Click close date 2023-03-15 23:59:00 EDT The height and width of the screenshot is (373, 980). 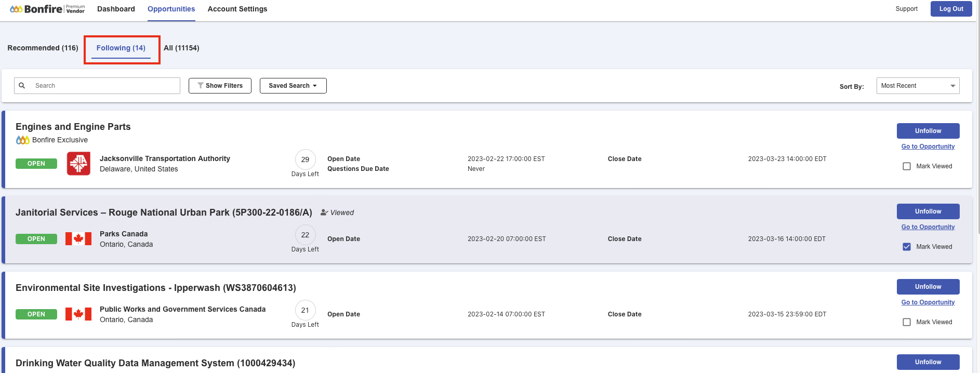[x=787, y=314]
